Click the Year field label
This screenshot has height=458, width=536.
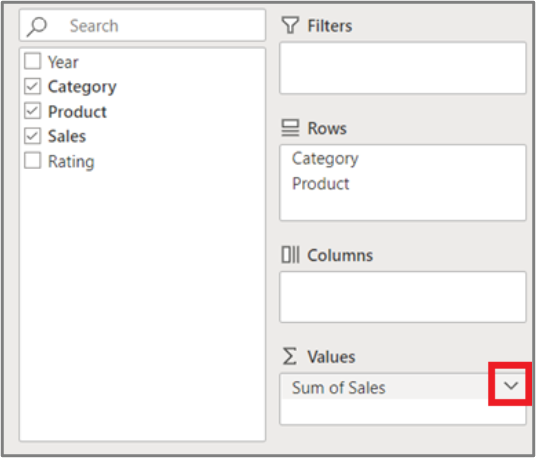coord(63,62)
